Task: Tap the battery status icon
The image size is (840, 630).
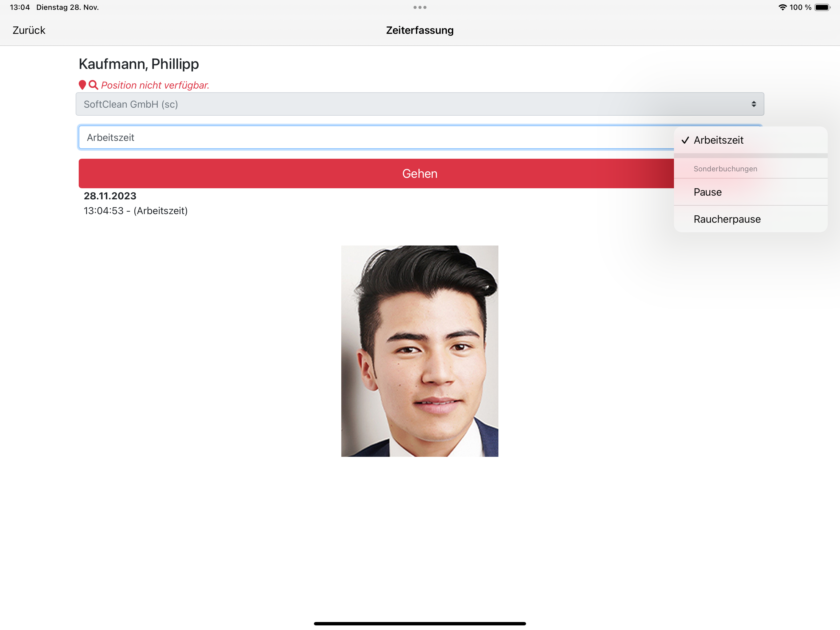Action: point(822,7)
